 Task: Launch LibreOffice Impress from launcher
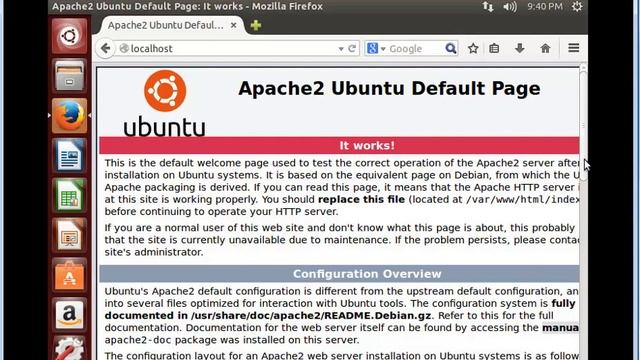pos(69,236)
